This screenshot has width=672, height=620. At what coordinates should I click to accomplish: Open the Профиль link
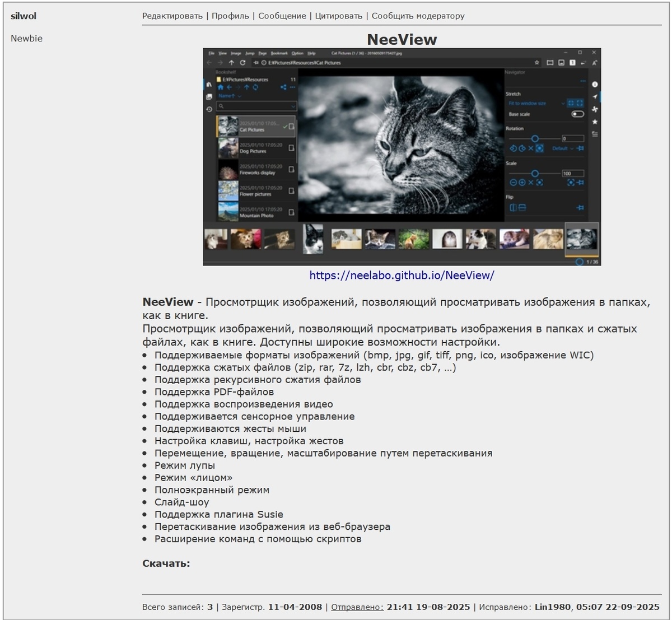pyautogui.click(x=230, y=16)
